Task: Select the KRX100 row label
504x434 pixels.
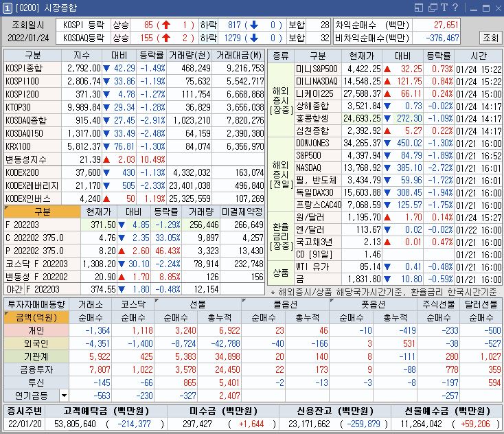Action: (x=32, y=146)
